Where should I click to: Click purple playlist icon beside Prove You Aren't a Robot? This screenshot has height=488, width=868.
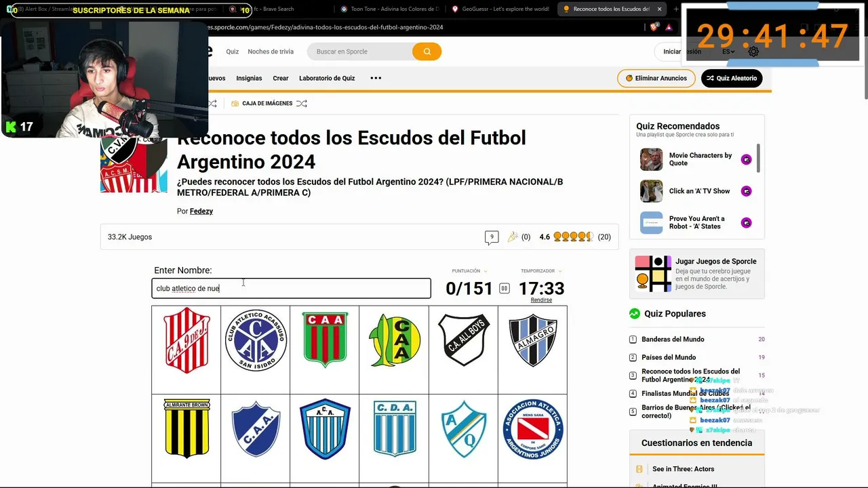(746, 222)
